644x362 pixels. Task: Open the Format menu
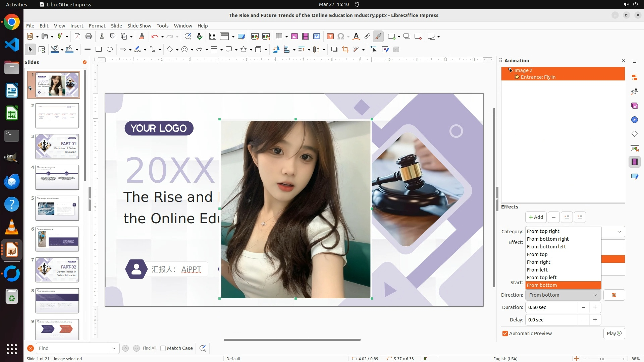(x=97, y=26)
